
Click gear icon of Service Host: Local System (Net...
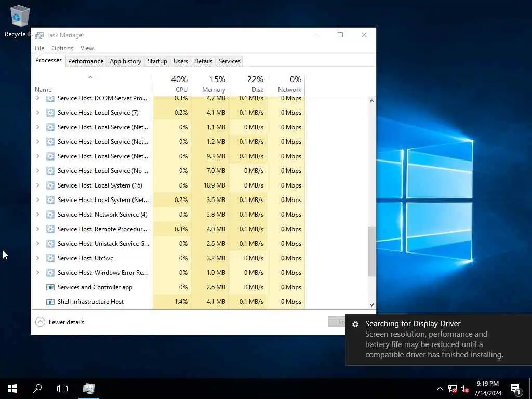coord(50,200)
